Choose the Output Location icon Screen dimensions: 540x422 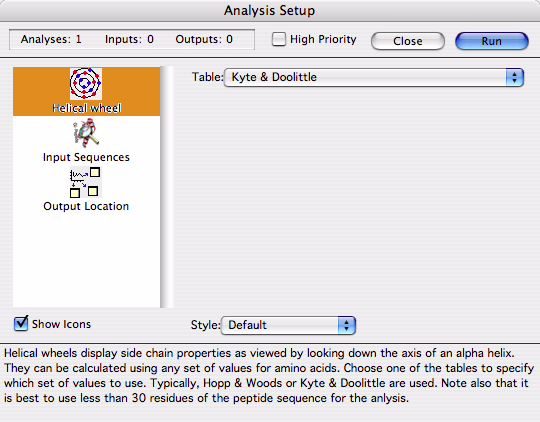pyautogui.click(x=86, y=182)
